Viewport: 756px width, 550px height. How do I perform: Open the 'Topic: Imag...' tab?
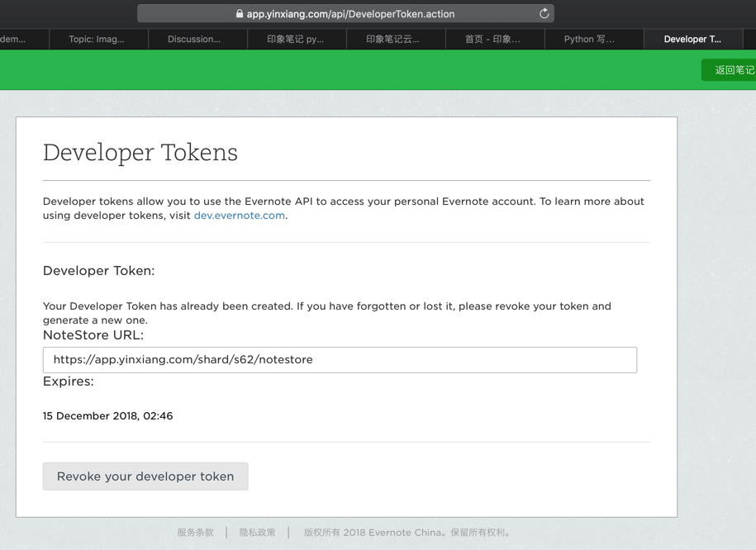point(97,39)
